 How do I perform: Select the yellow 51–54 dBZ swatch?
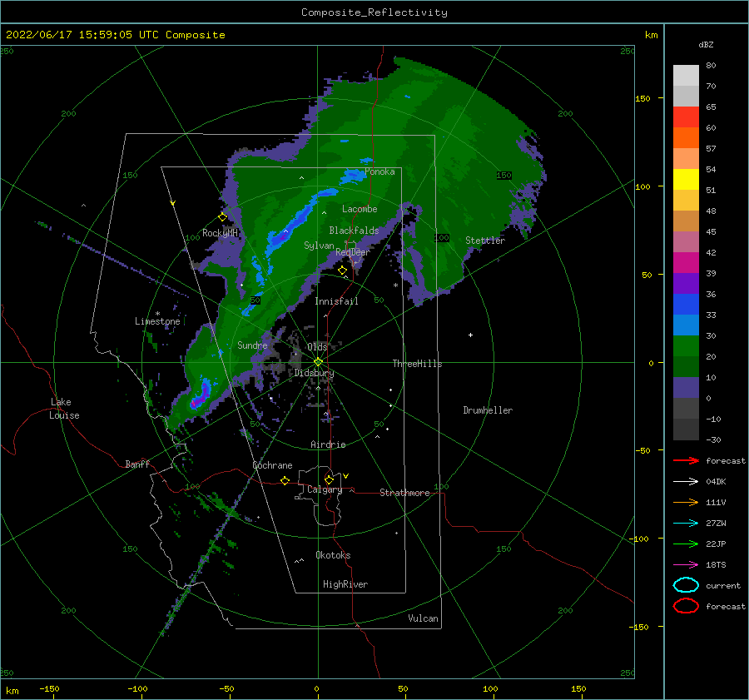point(686,179)
